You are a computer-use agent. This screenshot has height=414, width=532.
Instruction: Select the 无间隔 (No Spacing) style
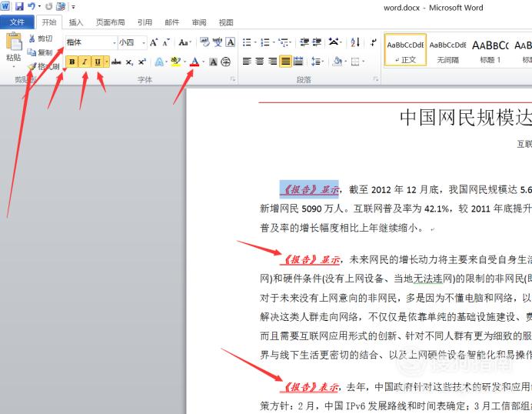tap(448, 50)
